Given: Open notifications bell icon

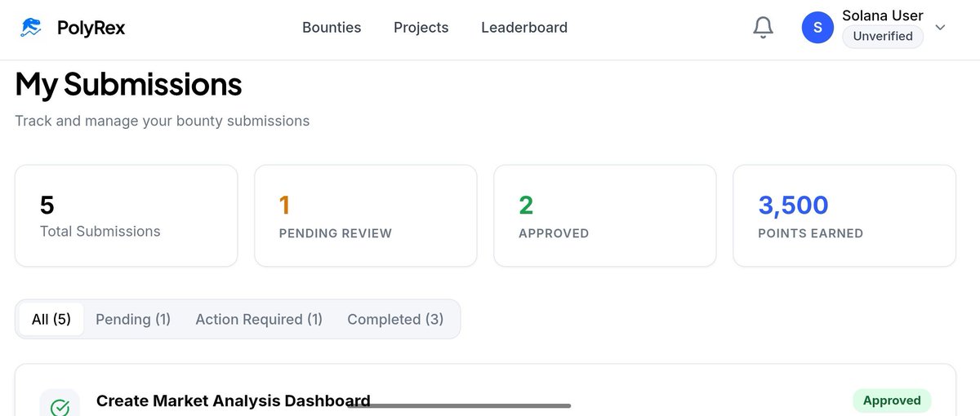Looking at the screenshot, I should tap(763, 28).
